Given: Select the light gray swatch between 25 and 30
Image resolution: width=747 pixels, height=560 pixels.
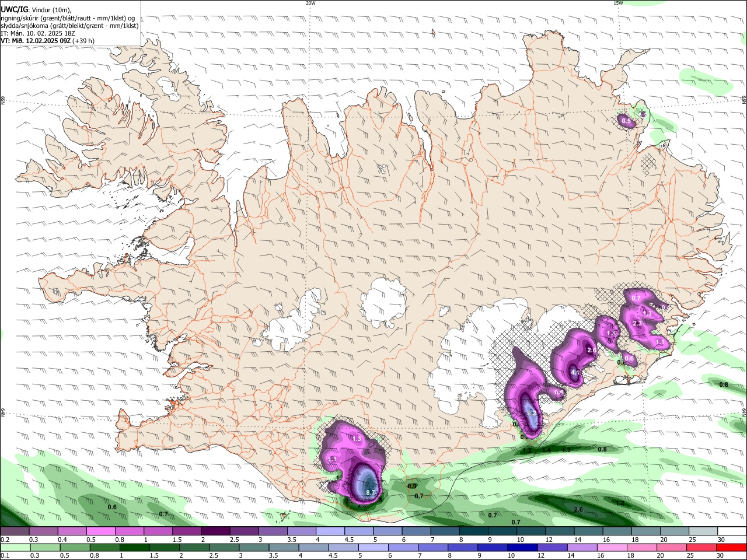Looking at the screenshot, I should (703, 531).
